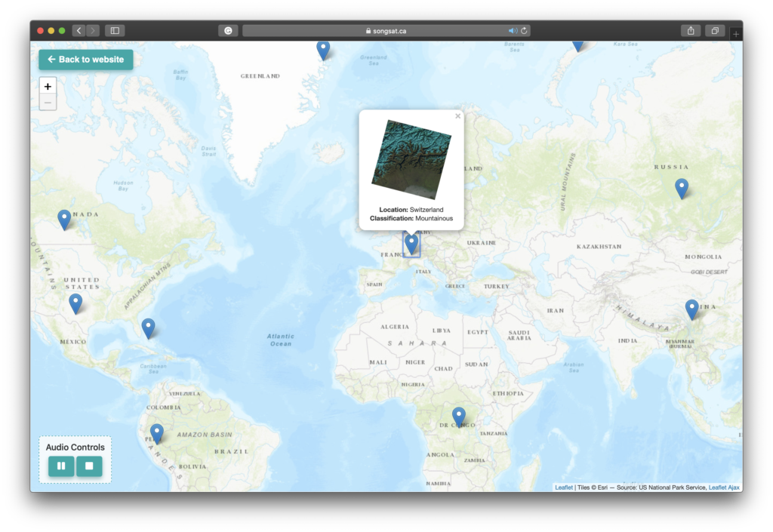Reload the page in Safari
This screenshot has height=532, width=773.
coord(524,31)
